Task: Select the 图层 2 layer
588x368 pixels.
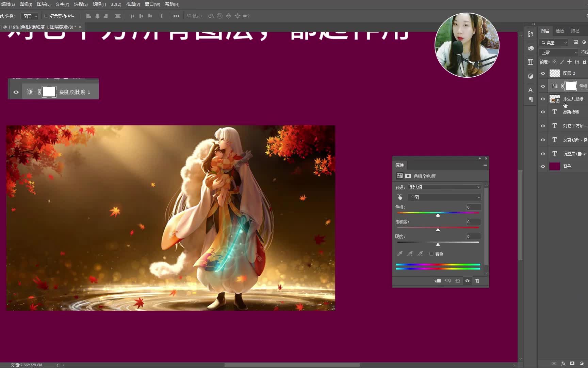Action: pyautogui.click(x=568, y=73)
